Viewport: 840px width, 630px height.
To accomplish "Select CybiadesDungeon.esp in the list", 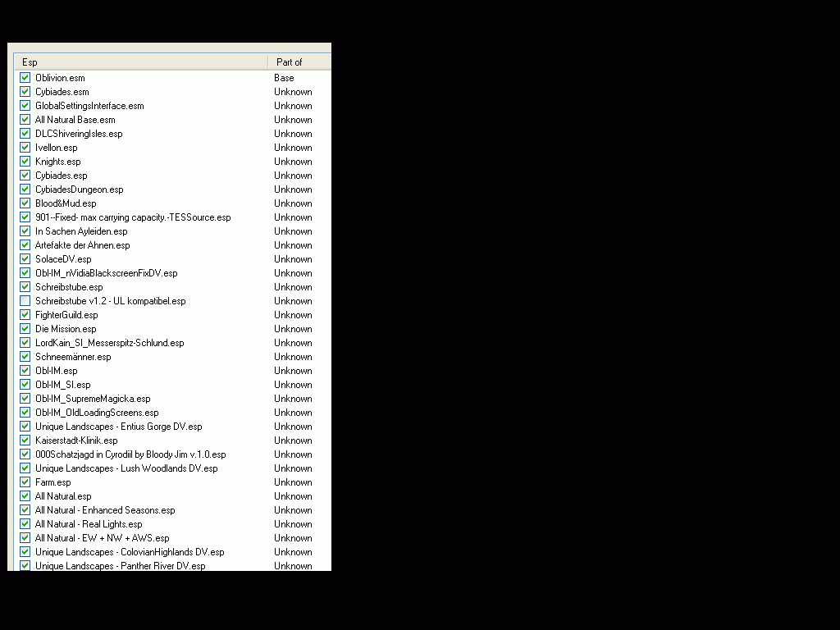I will click(80, 189).
